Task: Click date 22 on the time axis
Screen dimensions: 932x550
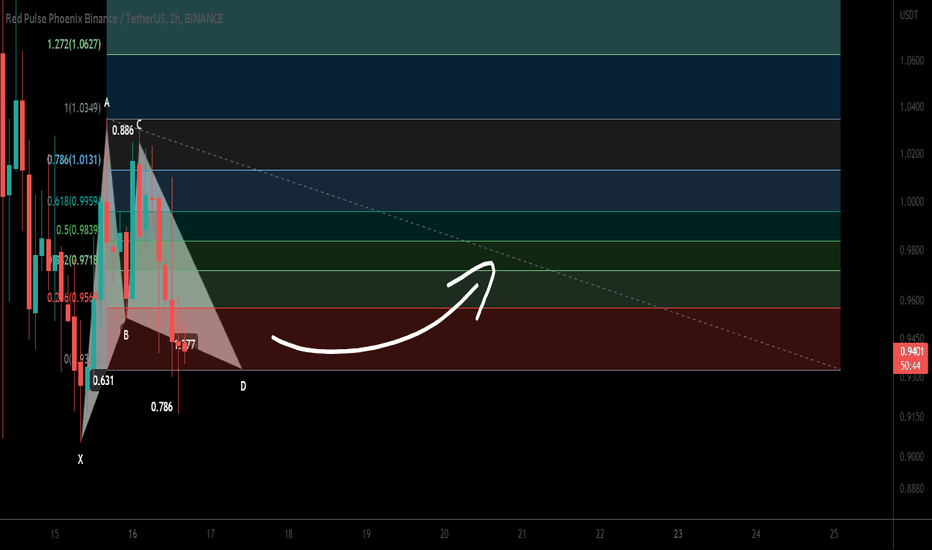Action: point(600,534)
